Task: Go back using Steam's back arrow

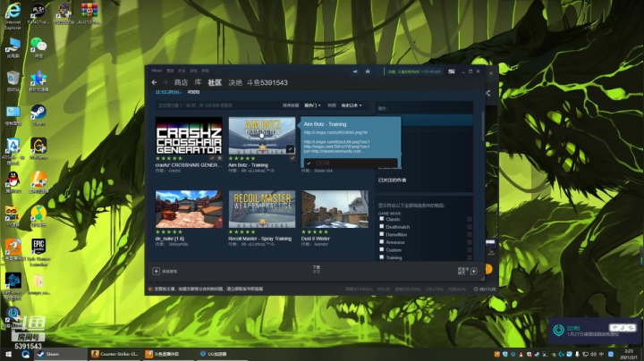Action: [x=154, y=82]
